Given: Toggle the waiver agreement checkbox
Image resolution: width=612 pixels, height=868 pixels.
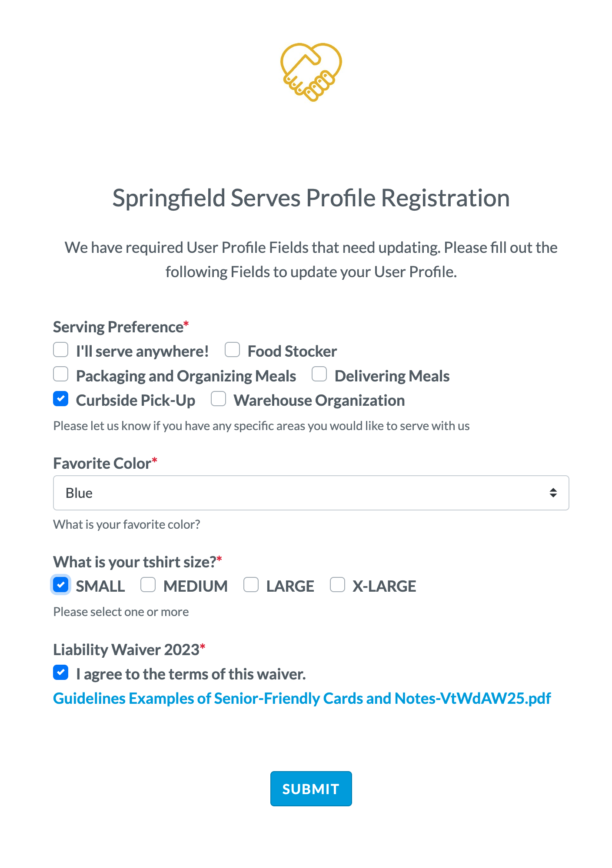Looking at the screenshot, I should click(x=61, y=672).
